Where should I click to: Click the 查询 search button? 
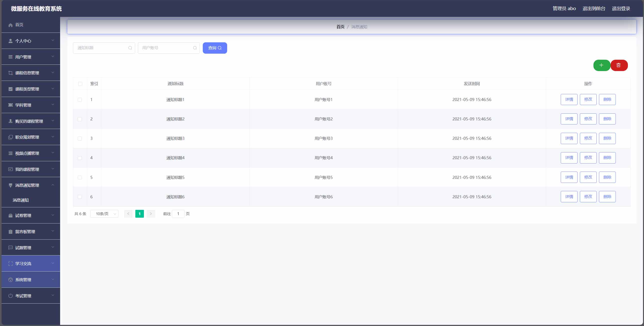coord(215,48)
